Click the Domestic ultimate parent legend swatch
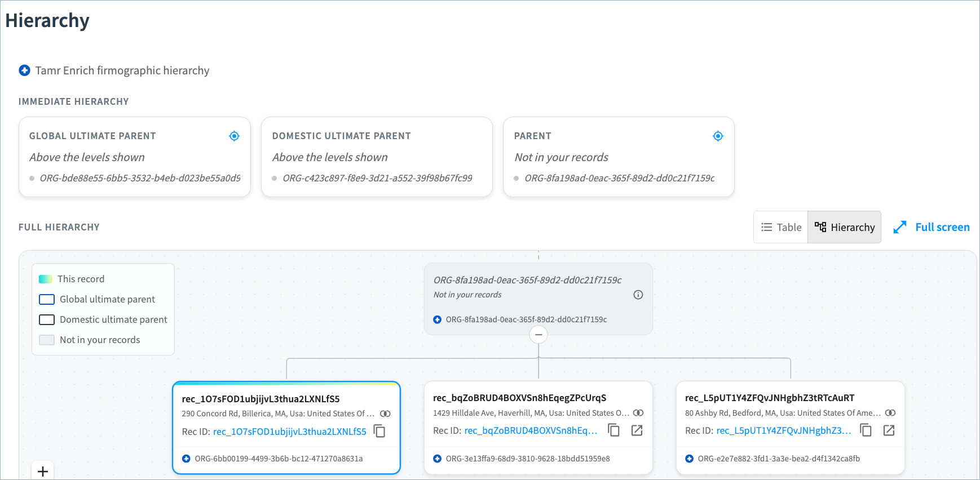The width and height of the screenshot is (980, 480). [47, 319]
